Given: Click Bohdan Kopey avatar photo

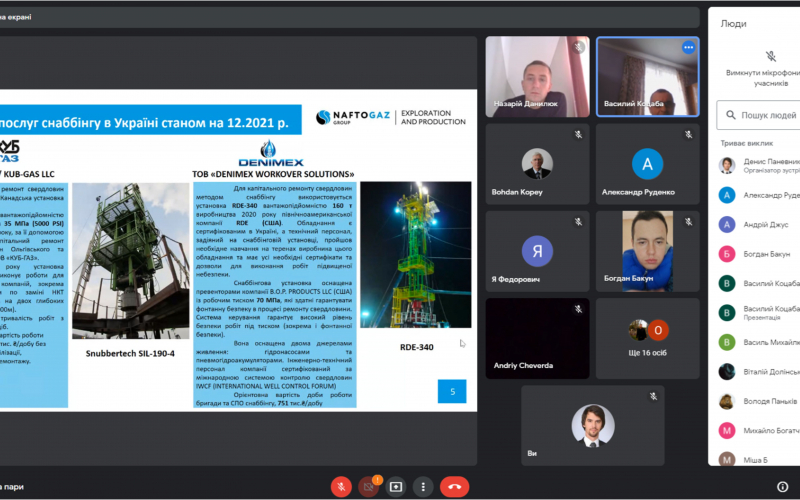Looking at the screenshot, I should coord(537,163).
